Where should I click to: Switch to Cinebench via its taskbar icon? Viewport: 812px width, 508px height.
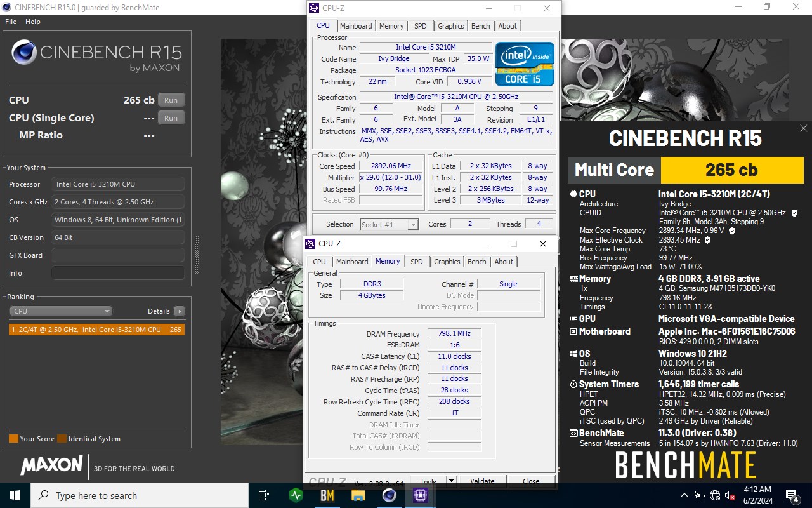[x=390, y=495]
